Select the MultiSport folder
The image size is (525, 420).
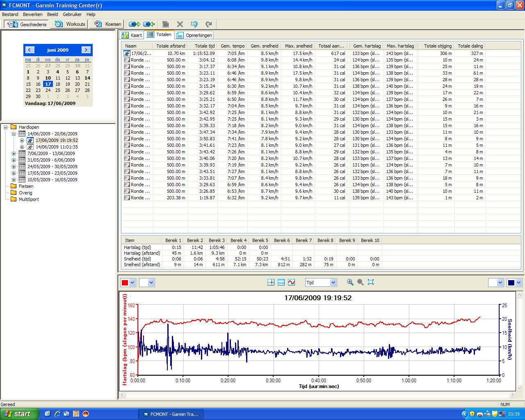(29, 199)
